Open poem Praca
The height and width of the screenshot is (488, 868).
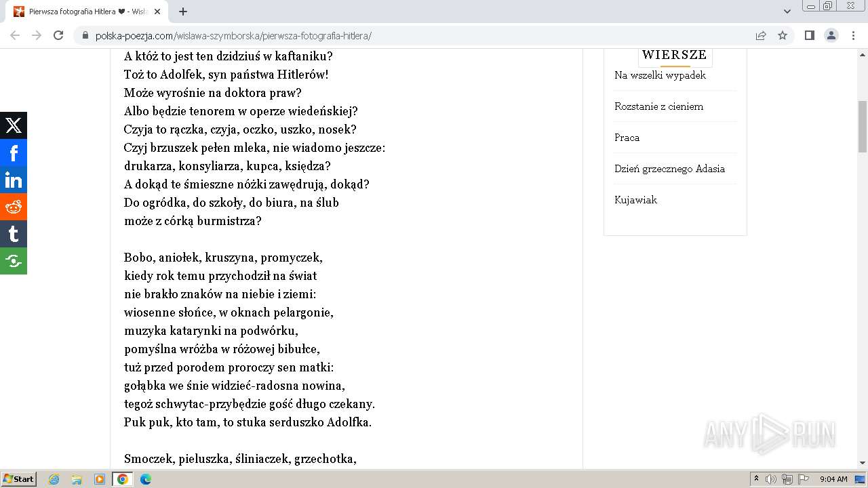627,138
